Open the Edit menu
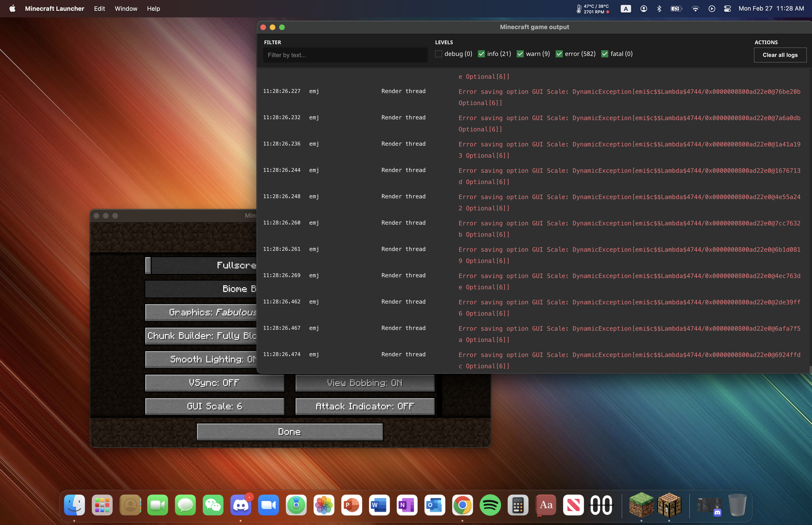 pos(99,9)
